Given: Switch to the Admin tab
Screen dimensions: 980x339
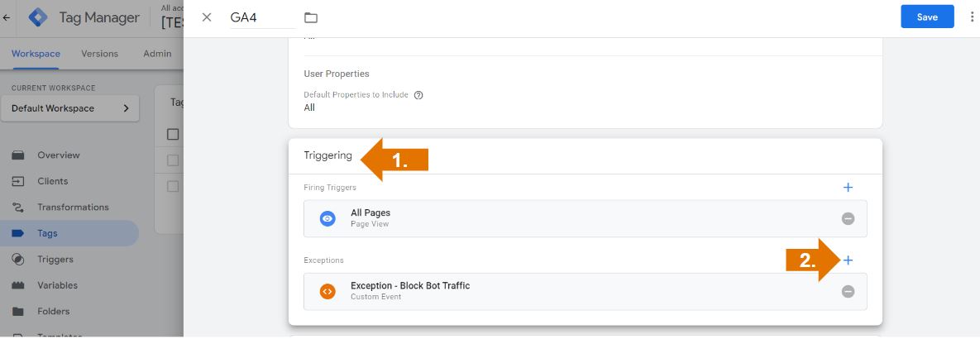Looking at the screenshot, I should [157, 54].
